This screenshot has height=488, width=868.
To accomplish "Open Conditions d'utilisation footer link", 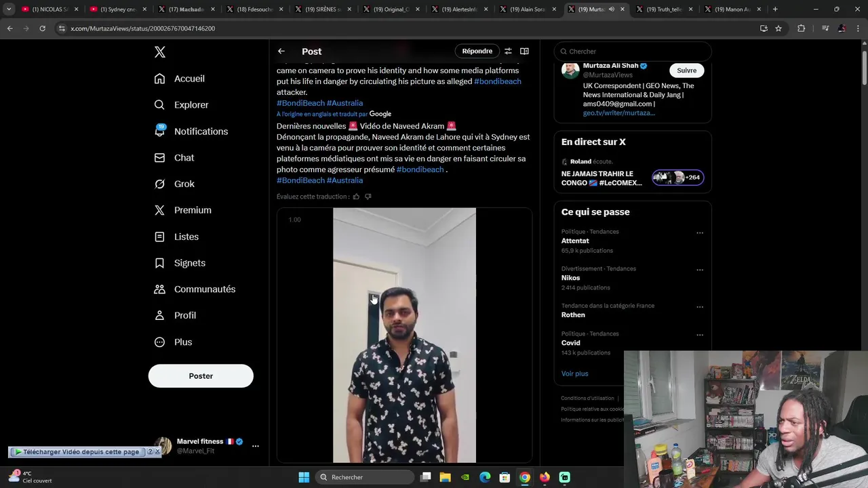I will pyautogui.click(x=587, y=399).
